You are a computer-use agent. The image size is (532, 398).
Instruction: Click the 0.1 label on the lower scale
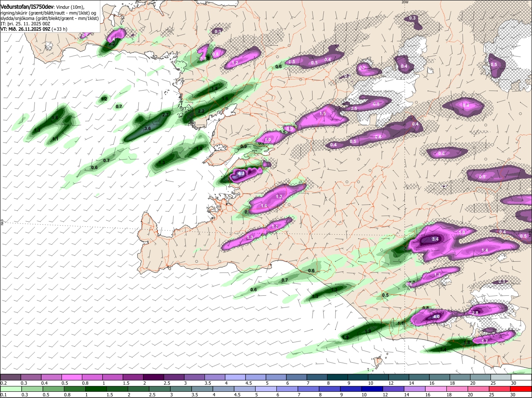coord(3,395)
